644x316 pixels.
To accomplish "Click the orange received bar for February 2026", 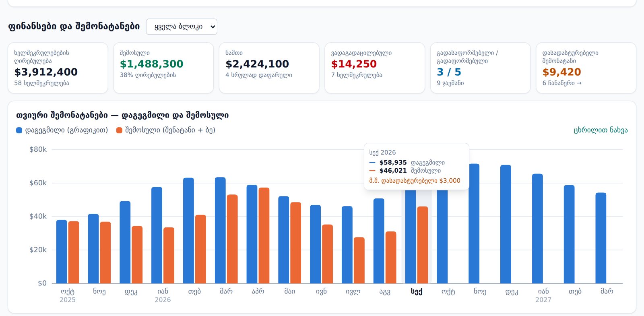I will pos(200,249).
